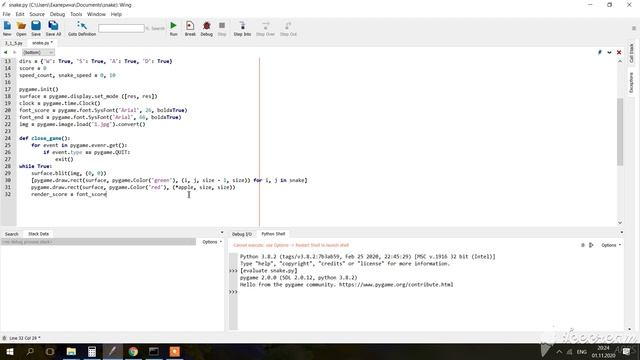Open Google Chrome from the taskbar
Image resolution: width=640 pixels, height=360 pixels.
pyautogui.click(x=133, y=351)
